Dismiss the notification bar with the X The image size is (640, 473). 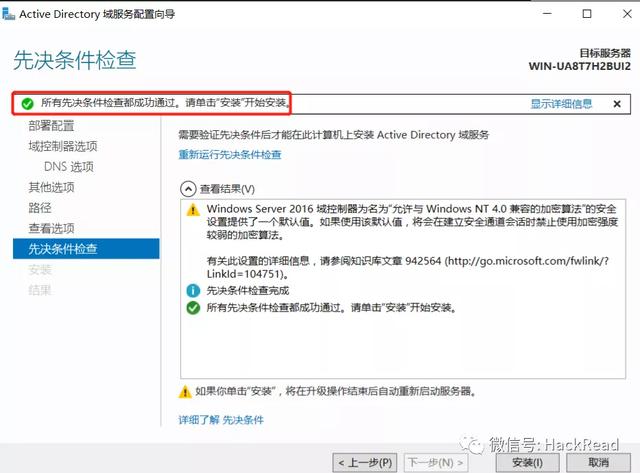617,104
